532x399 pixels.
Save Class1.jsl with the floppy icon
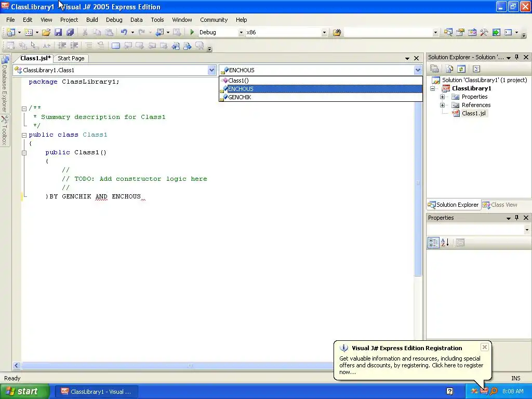point(58,32)
